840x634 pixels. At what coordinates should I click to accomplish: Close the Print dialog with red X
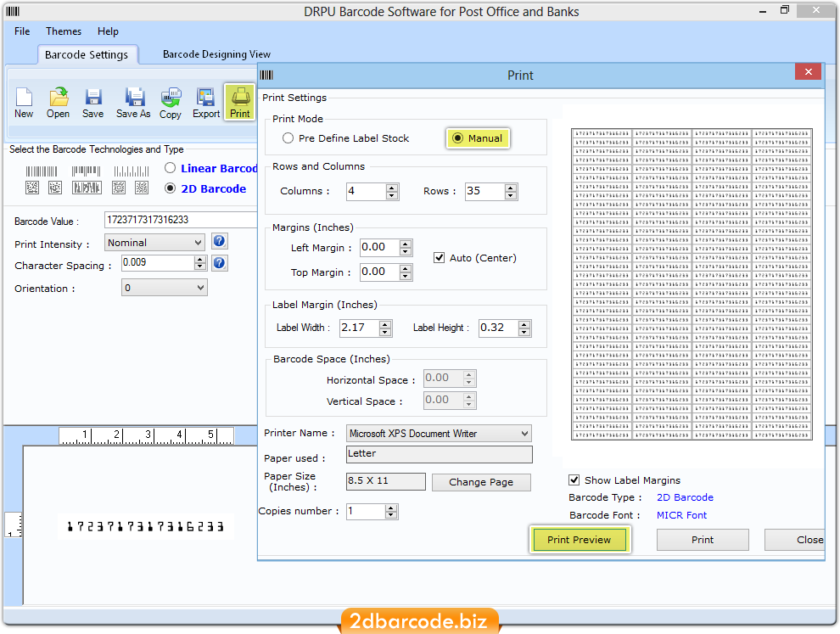coord(808,72)
